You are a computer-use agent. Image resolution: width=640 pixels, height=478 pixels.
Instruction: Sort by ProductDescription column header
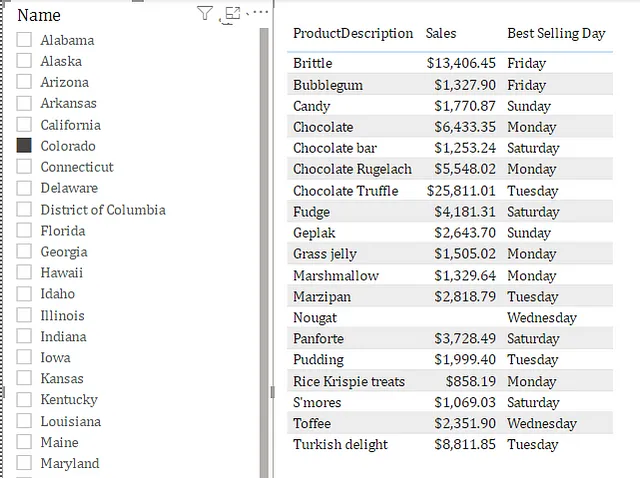pos(352,34)
